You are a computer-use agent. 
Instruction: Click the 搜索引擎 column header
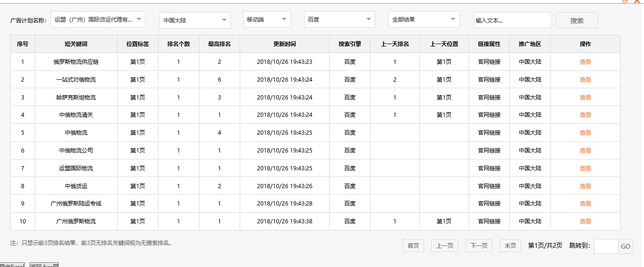click(x=350, y=44)
